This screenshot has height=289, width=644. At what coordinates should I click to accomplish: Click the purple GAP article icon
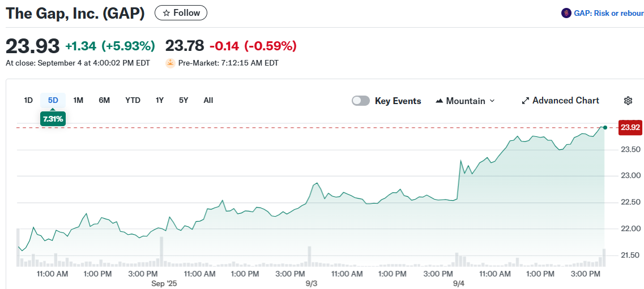(566, 13)
